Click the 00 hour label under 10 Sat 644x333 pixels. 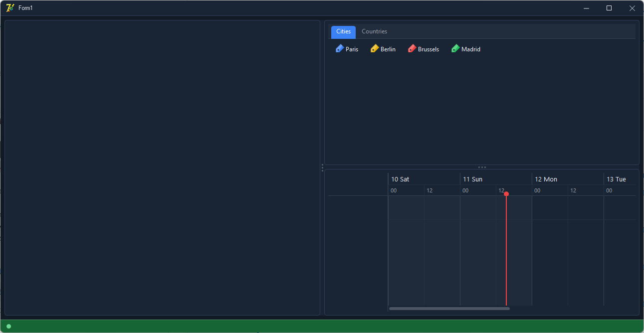click(x=394, y=191)
